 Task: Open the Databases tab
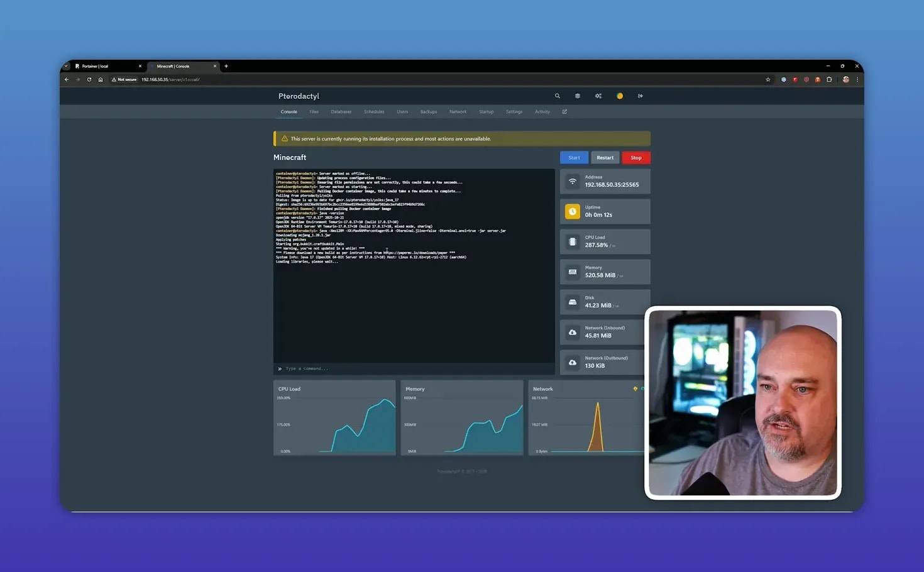(x=341, y=112)
